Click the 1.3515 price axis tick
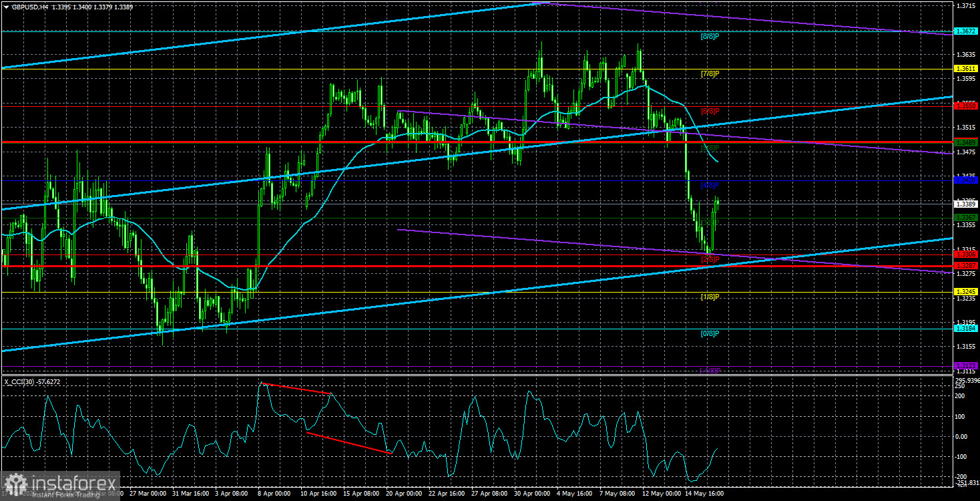This screenshot has height=501, width=980. (965, 128)
